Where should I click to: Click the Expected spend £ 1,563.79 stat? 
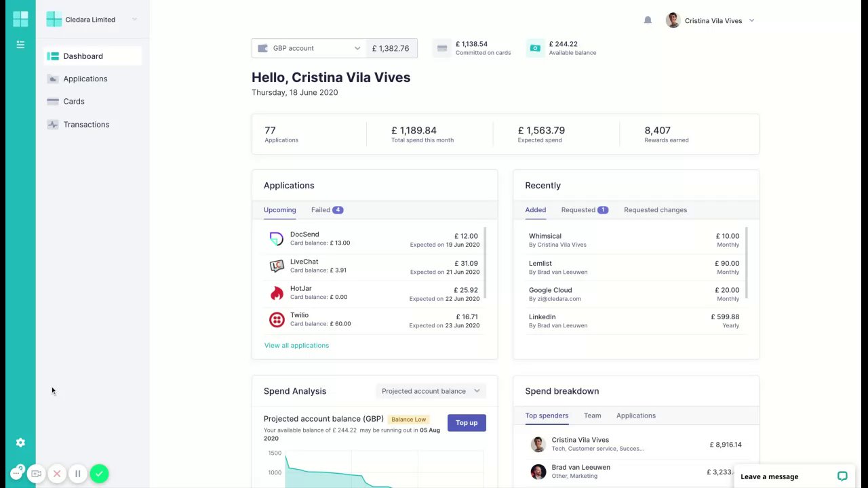click(x=541, y=134)
